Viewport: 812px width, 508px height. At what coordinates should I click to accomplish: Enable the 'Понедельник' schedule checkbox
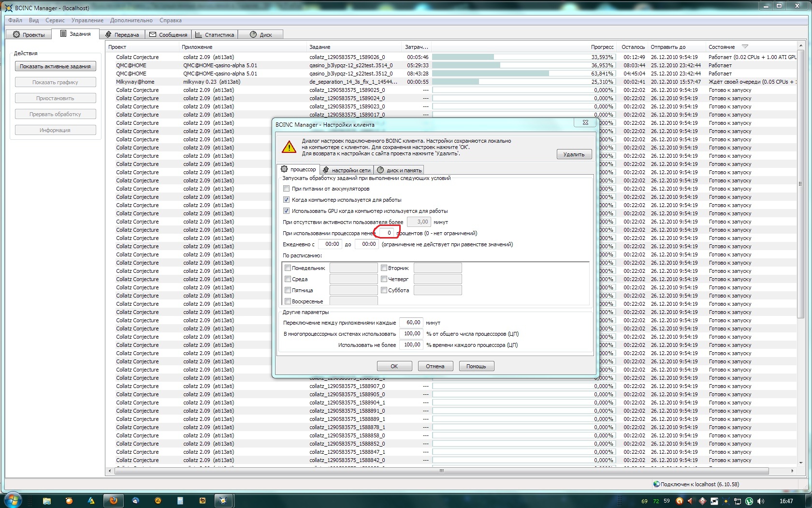click(288, 268)
